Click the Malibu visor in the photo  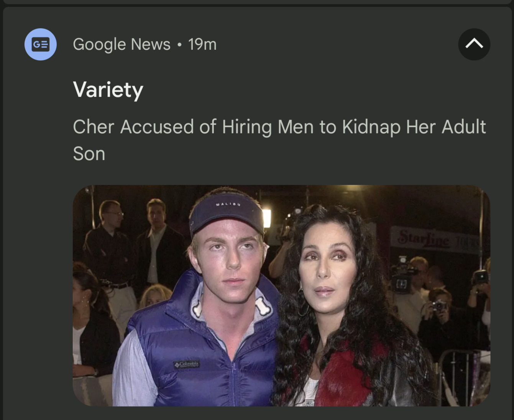(x=226, y=217)
